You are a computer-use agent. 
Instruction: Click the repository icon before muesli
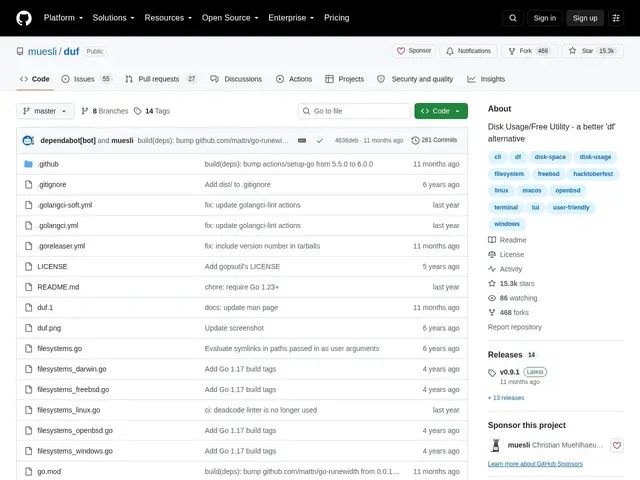(x=20, y=51)
